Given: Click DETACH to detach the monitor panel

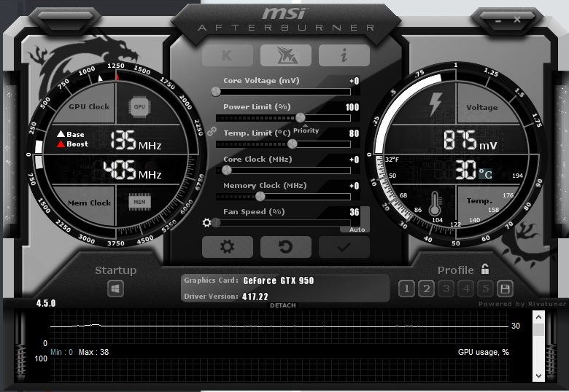Looking at the screenshot, I should click(283, 305).
